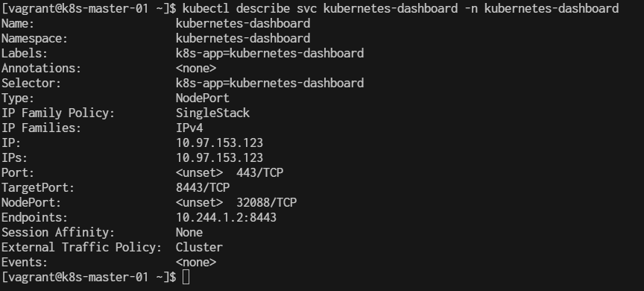The image size is (644, 291).
Task: Click the -n flag in the command
Action: coord(471,9)
